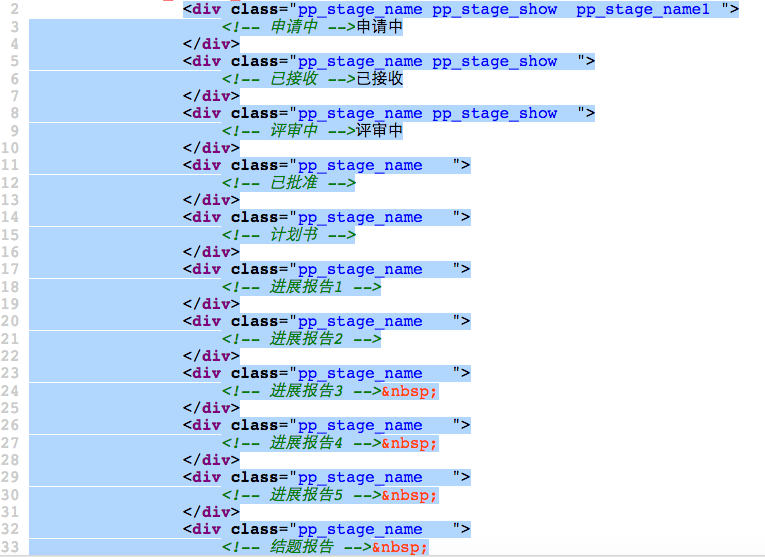Click the 进展报告4 comment on line 27
765x557 pixels.
[x=302, y=443]
